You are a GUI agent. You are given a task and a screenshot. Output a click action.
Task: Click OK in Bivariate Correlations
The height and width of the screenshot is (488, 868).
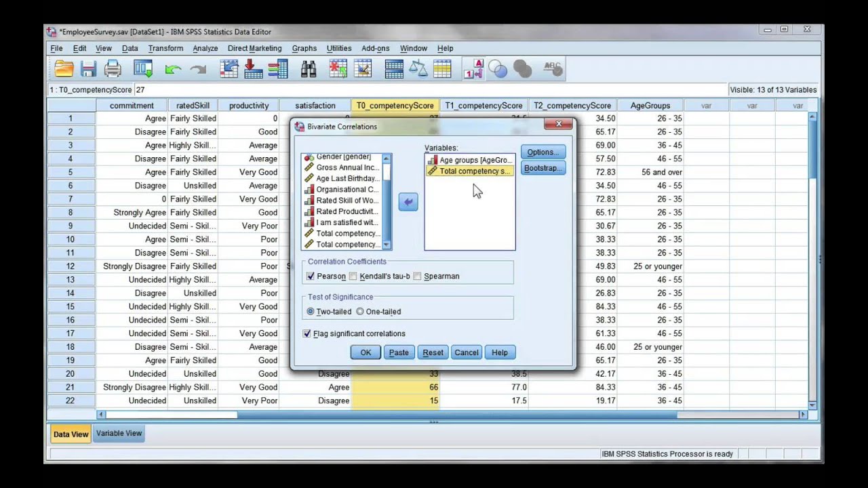pos(366,352)
